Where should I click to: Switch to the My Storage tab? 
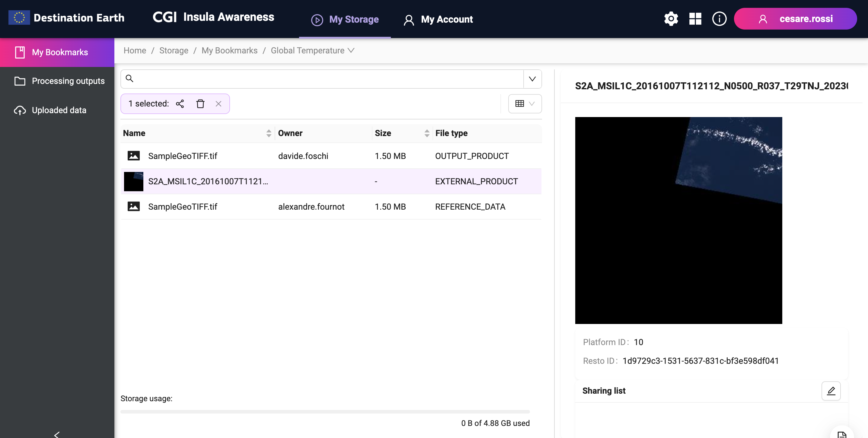(345, 19)
